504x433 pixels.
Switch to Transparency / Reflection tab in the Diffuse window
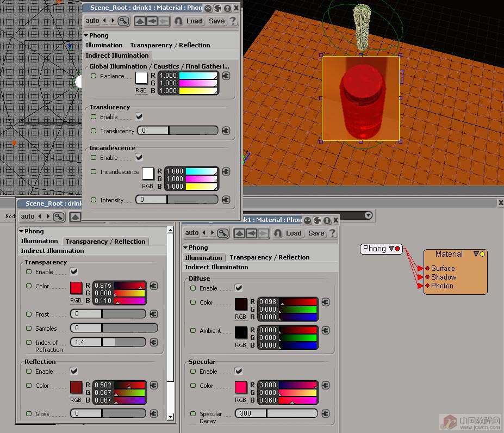[x=270, y=257]
